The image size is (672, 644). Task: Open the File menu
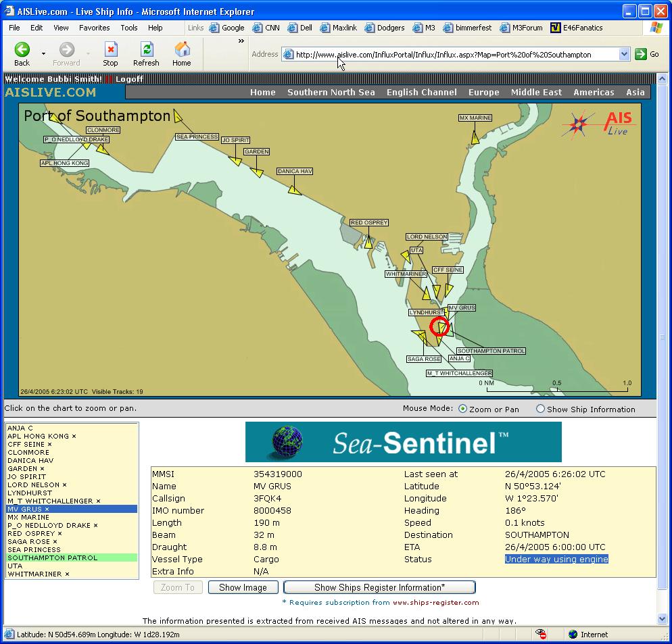pyautogui.click(x=14, y=28)
